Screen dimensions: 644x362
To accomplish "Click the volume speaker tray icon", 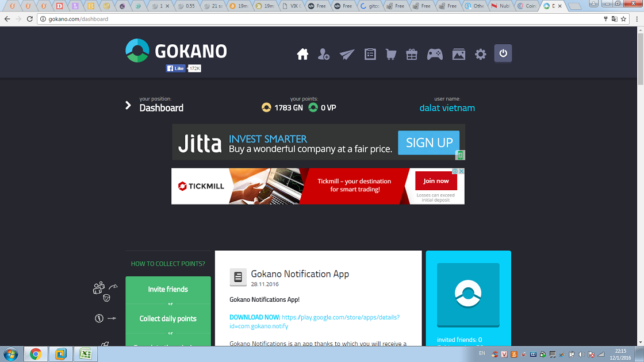I will [x=581, y=354].
